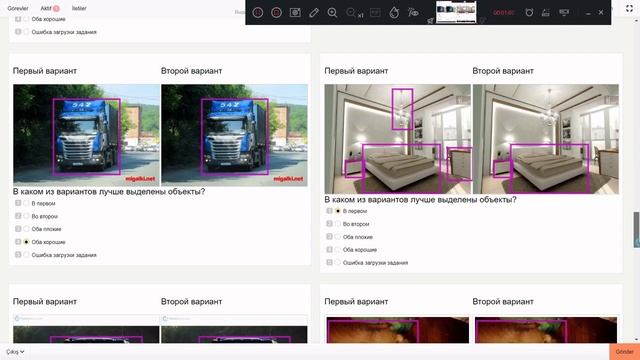Open the Görevler tab
Image resolution: width=640 pixels, height=360 pixels.
point(18,8)
